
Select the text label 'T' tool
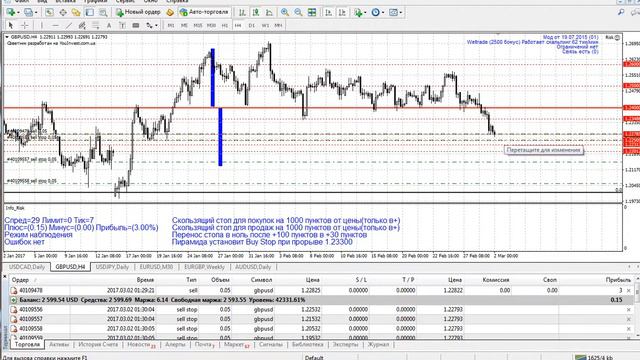122,25
